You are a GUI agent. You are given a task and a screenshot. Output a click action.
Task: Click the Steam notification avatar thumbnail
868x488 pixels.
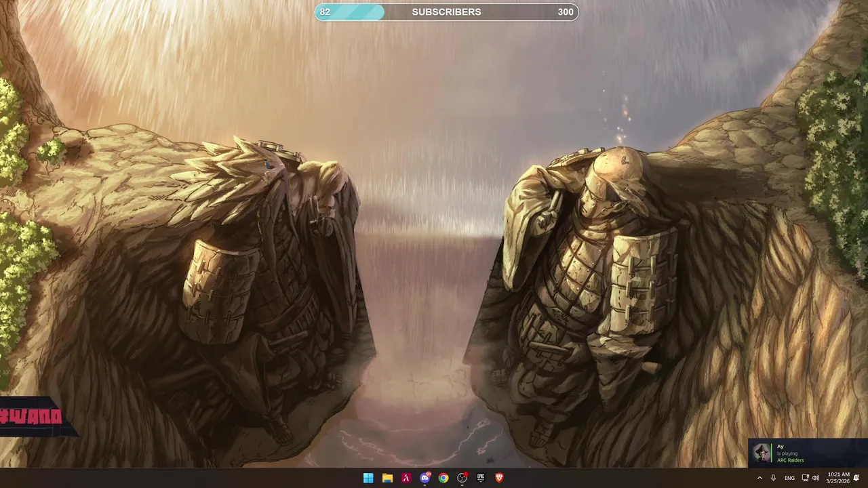pyautogui.click(x=762, y=453)
